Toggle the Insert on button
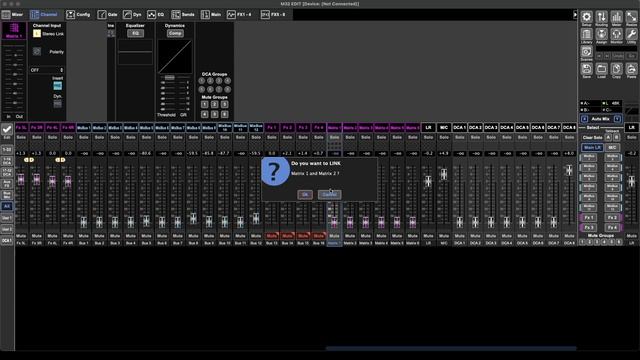Viewport: 640px width, 360px height. coord(58,86)
